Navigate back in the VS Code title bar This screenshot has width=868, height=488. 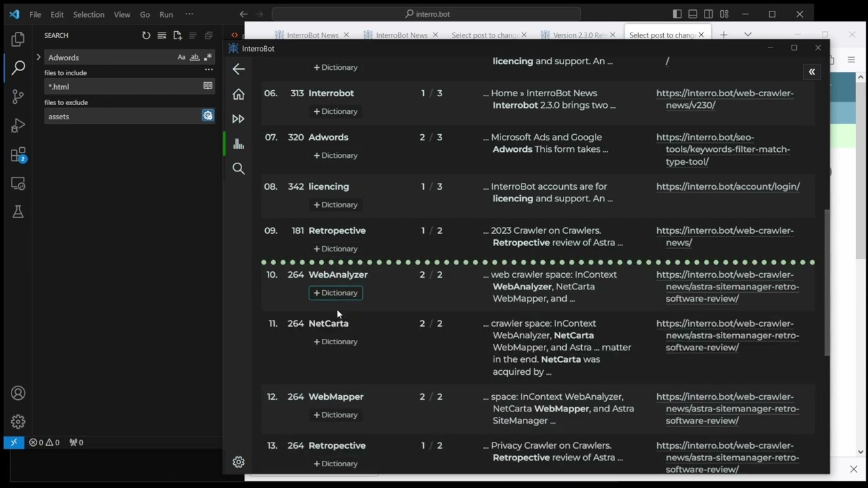(x=243, y=14)
